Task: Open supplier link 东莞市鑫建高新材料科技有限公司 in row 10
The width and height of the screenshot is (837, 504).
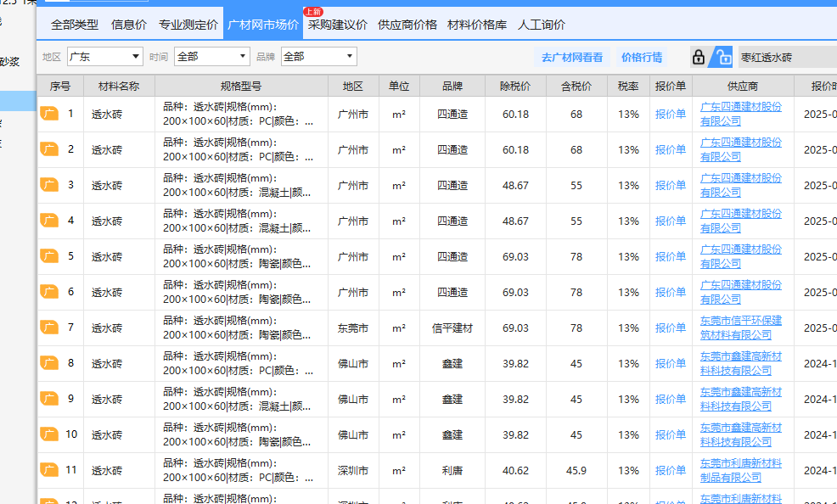Action: [x=741, y=434]
